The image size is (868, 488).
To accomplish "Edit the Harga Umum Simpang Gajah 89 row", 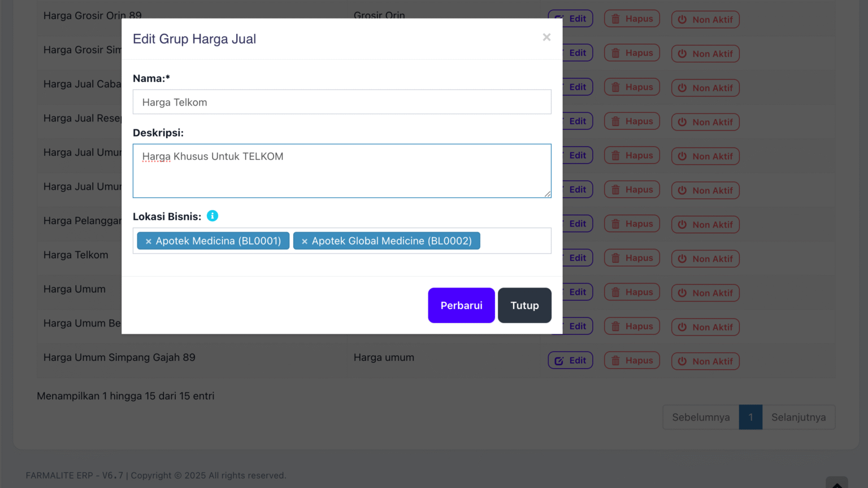I will coord(570,360).
